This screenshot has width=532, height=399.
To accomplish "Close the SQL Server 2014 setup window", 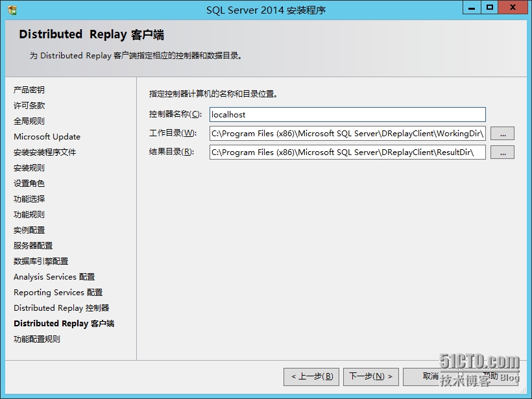I will tap(513, 8).
